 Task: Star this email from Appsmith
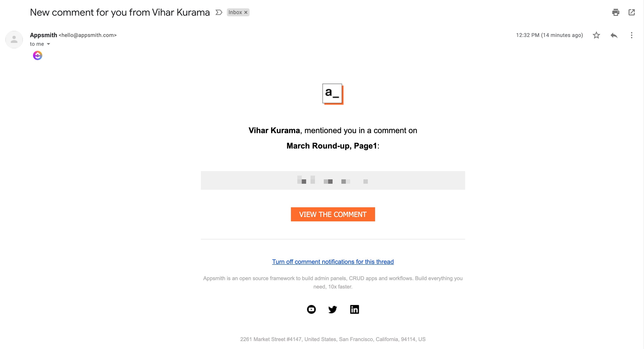(596, 35)
